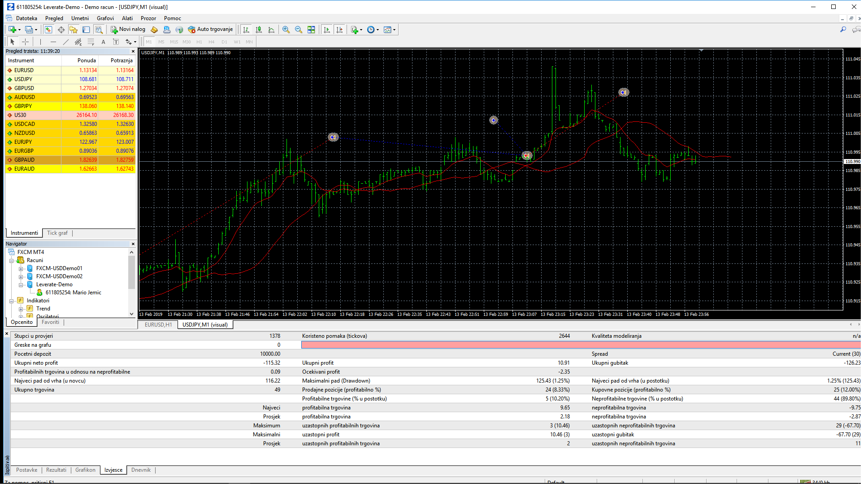Select M15 timeframe button
868x491 pixels.
click(x=174, y=42)
